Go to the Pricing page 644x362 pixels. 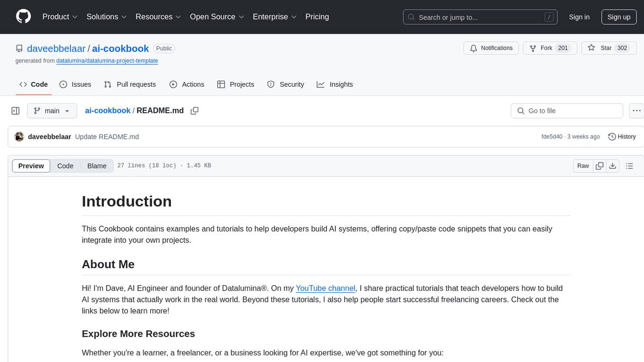317,17
